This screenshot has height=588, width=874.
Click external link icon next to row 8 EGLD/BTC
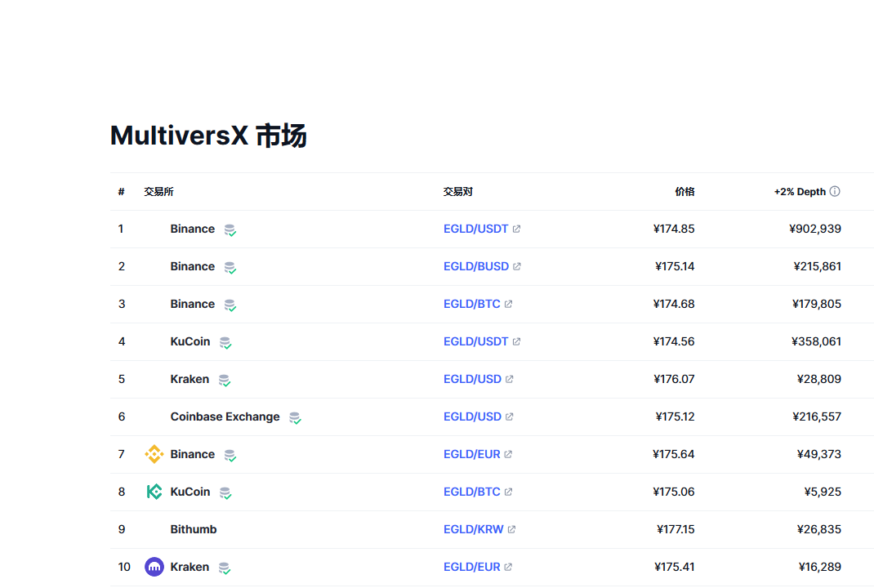coord(508,492)
